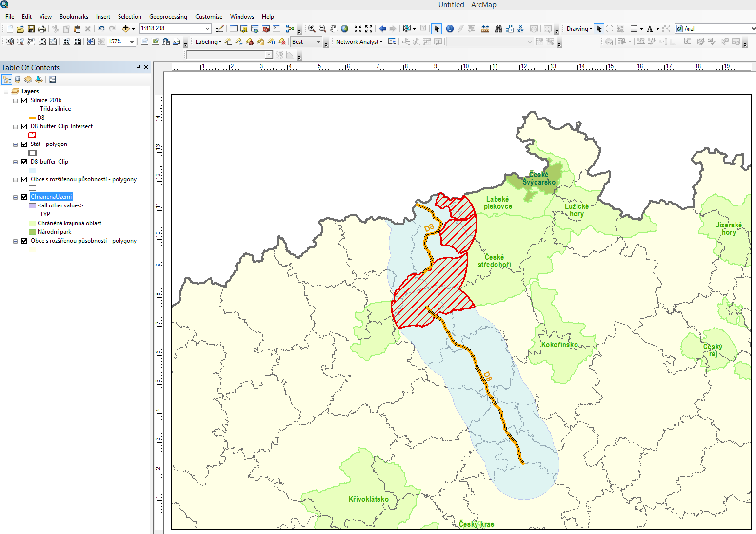Click the Add Data button
Image resolution: width=756 pixels, height=534 pixels.
coord(125,29)
